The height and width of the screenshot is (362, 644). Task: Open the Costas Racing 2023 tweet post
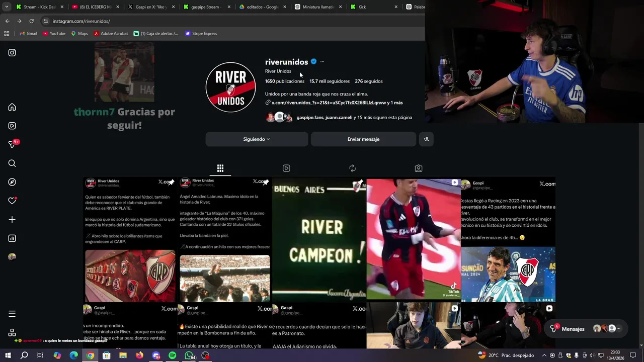(508, 239)
